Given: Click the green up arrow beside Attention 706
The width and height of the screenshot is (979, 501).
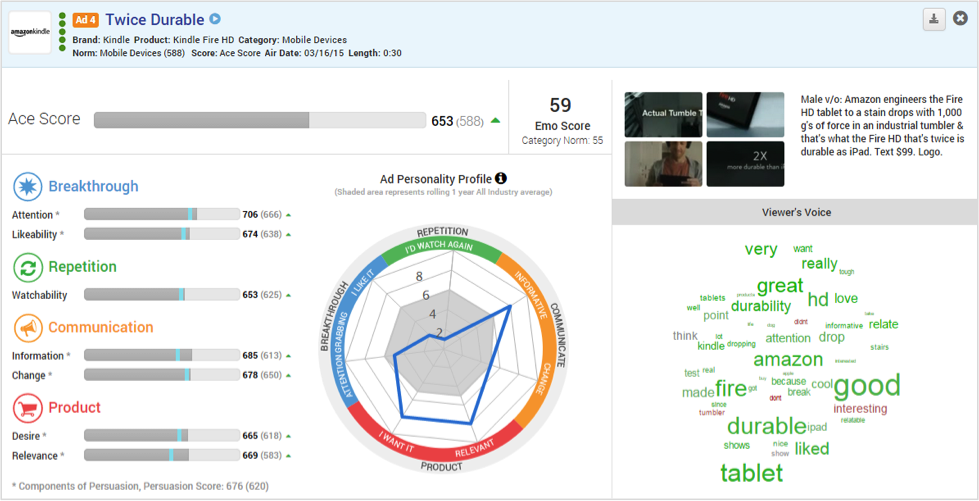Looking at the screenshot, I should (288, 215).
